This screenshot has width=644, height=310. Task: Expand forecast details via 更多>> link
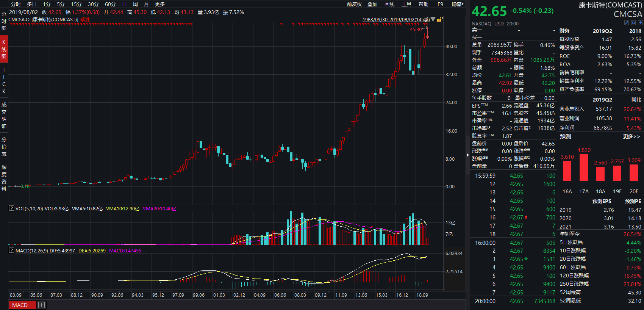click(631, 136)
